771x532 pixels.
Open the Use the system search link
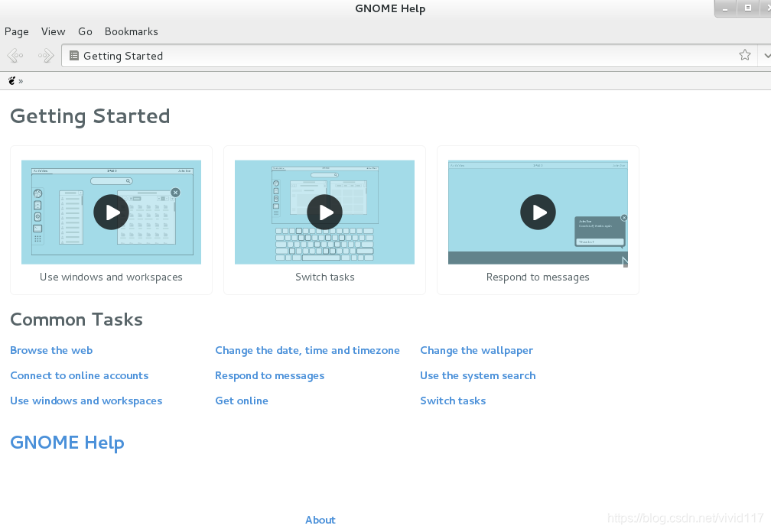[477, 376]
